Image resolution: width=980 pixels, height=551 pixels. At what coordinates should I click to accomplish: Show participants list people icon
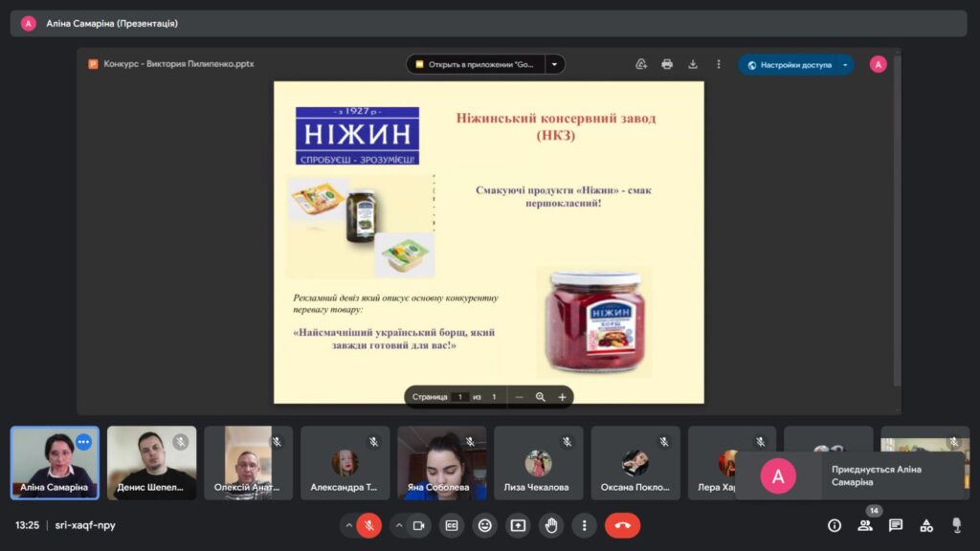(x=865, y=525)
